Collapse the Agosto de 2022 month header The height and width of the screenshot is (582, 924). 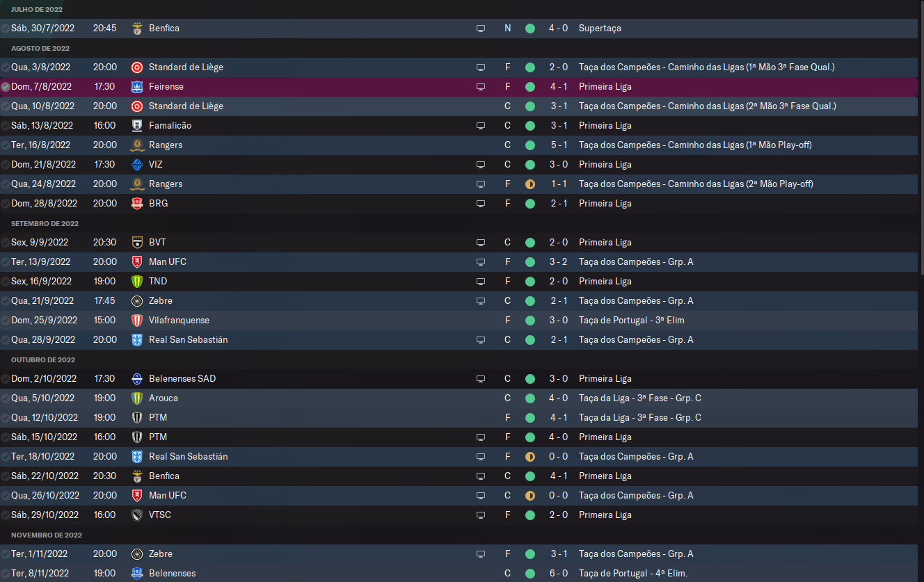click(x=40, y=48)
